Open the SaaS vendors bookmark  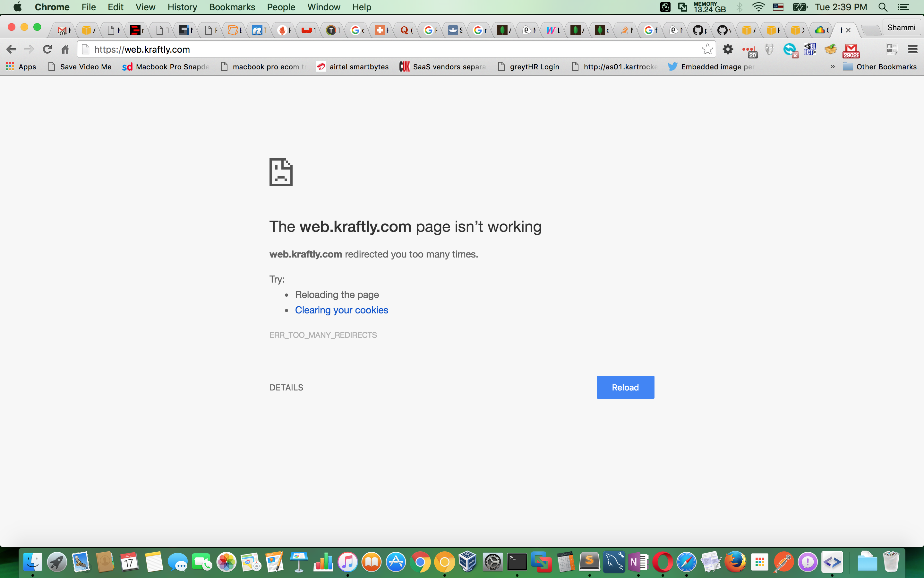pyautogui.click(x=442, y=66)
